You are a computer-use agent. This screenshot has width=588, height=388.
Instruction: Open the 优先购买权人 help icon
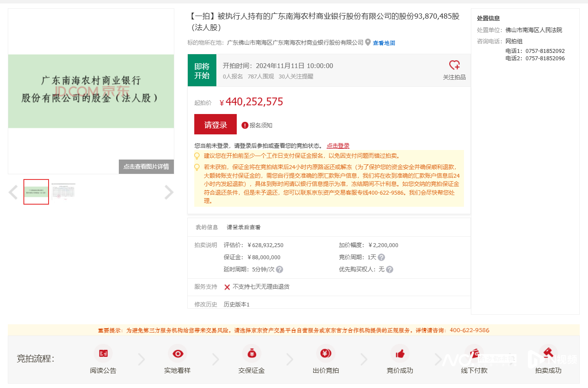point(389,269)
